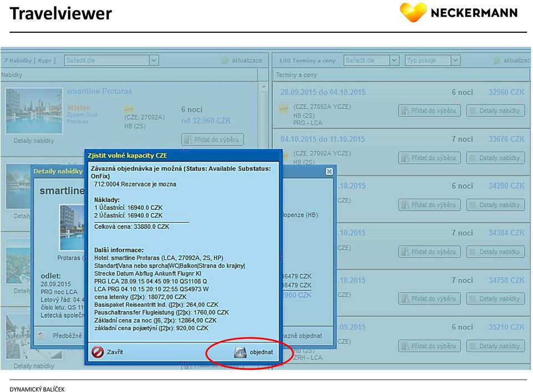Click the od 32.960 CZK price
Screen dimensions: 533x392
tap(205, 120)
